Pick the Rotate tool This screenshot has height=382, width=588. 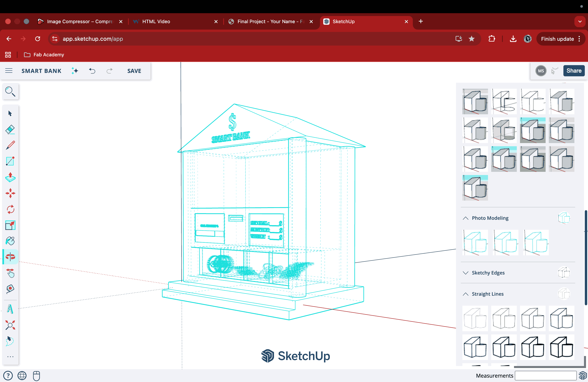coord(10,209)
